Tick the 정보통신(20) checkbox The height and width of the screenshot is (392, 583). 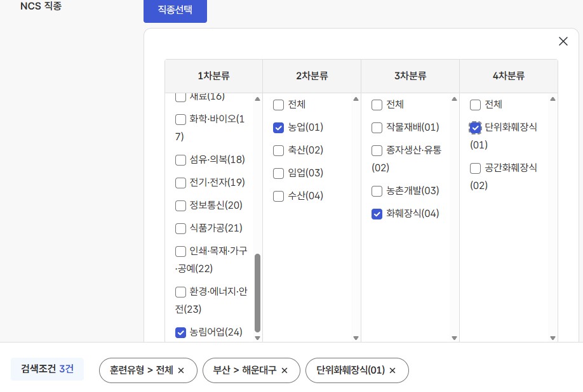[181, 206]
